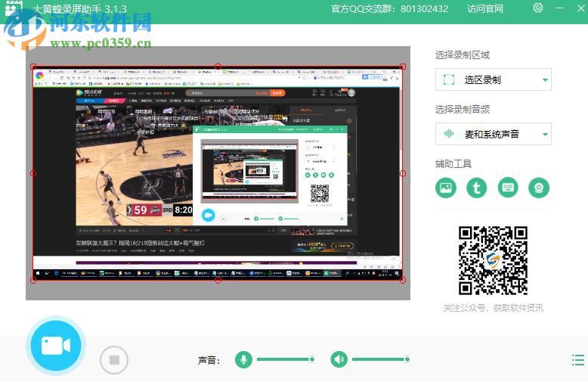Viewport: 588px width, 382px height.
Task: Visit the official site via 访问官网
Action: [485, 8]
